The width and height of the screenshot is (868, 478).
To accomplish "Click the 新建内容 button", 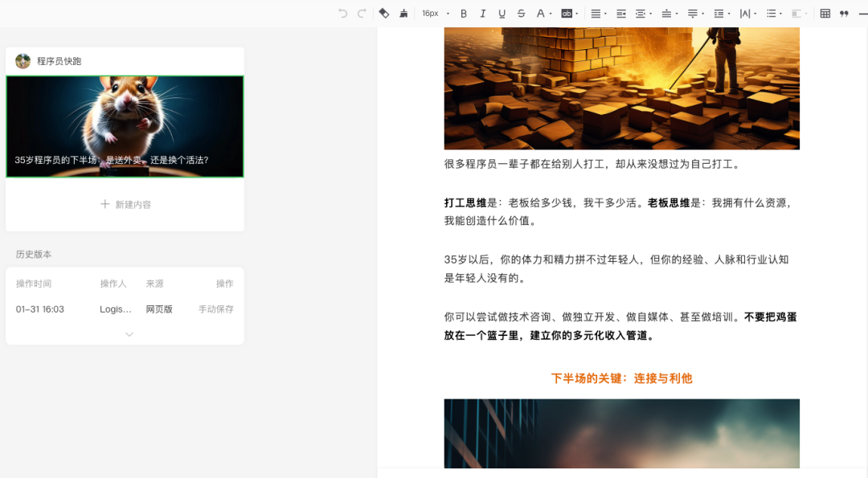I will (x=125, y=204).
